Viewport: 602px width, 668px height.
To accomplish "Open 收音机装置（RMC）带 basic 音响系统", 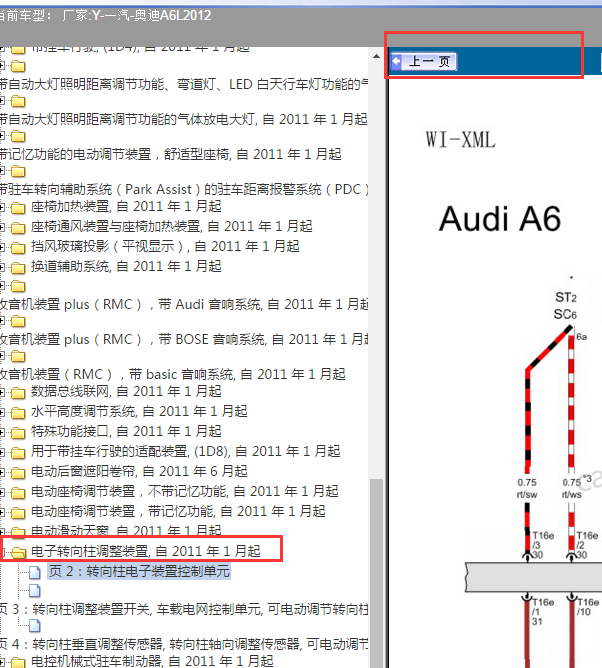I will 173,374.
